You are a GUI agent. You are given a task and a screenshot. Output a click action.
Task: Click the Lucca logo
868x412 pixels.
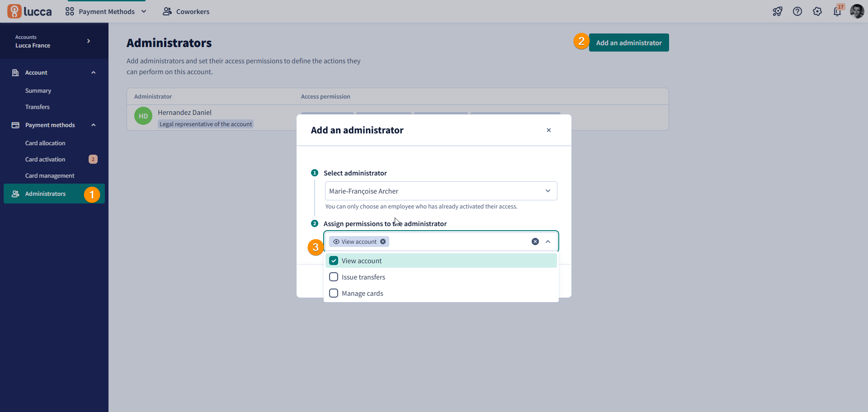pos(29,11)
